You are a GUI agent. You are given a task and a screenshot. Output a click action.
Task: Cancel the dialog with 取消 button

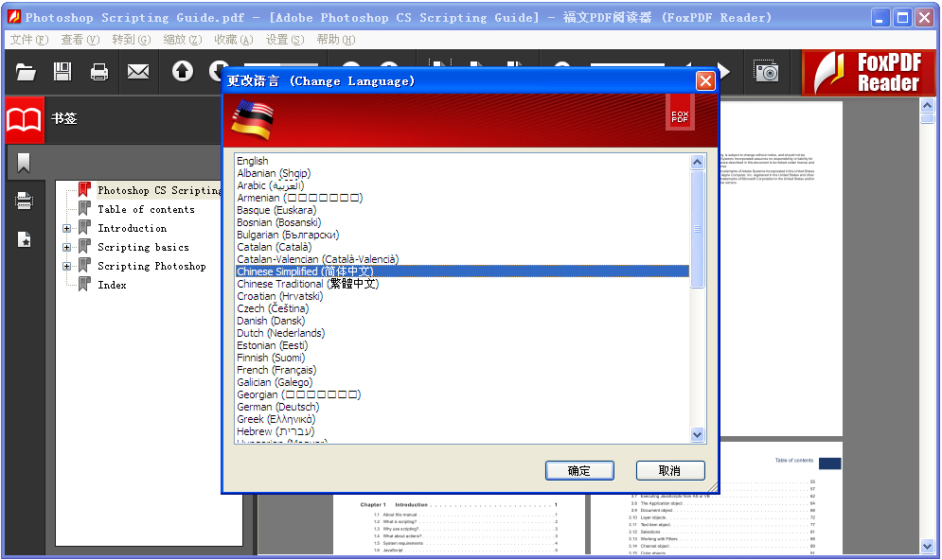coord(670,470)
